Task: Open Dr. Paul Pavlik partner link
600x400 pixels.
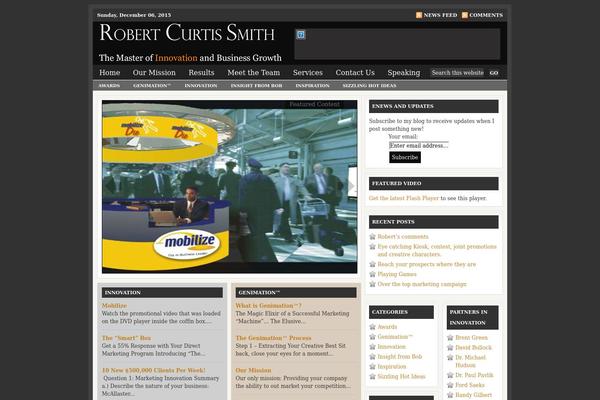Action: click(474, 375)
